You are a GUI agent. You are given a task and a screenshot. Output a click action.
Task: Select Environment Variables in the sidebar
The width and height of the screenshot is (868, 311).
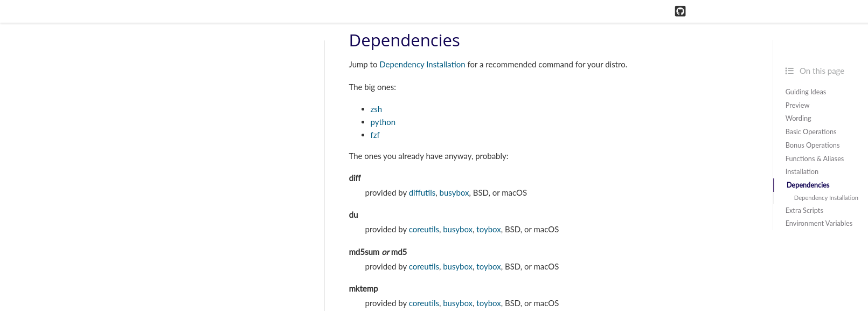(x=818, y=223)
